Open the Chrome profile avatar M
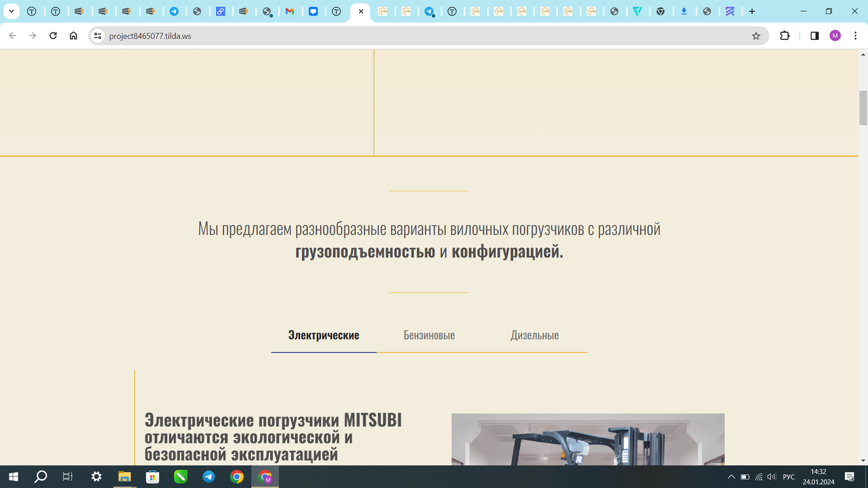868x488 pixels. (x=835, y=36)
